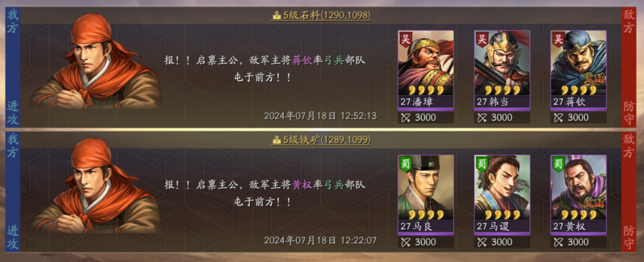Select the 马良 general portrait card
Screen dimensions: 644x262
pyautogui.click(x=426, y=195)
